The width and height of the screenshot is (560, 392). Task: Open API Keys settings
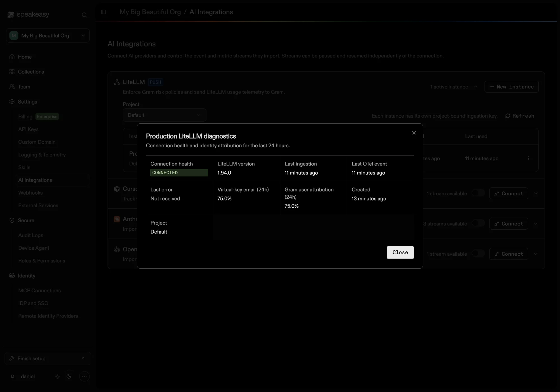pyautogui.click(x=28, y=129)
